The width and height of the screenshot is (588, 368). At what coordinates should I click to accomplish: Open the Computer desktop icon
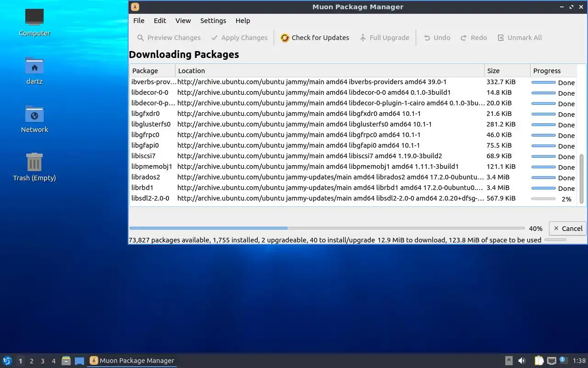pos(34,22)
